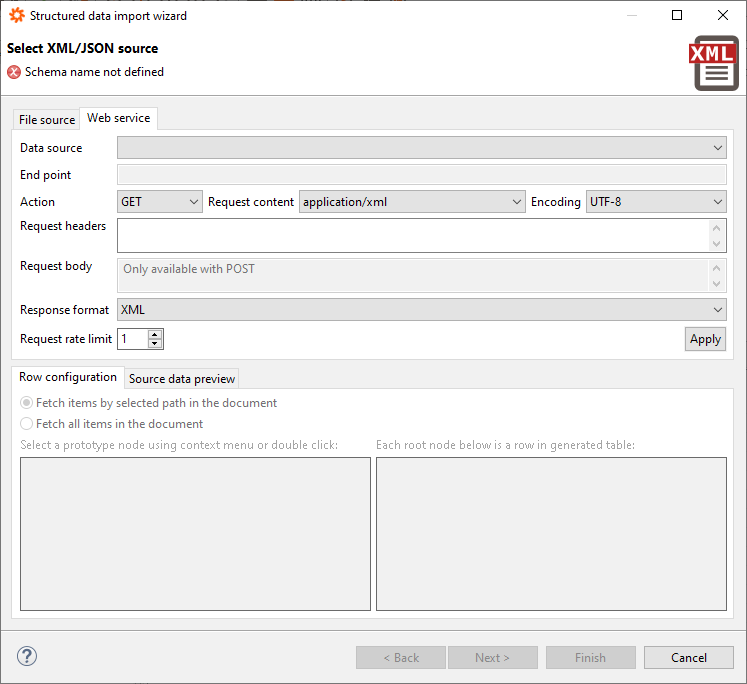Click the Cancel button
This screenshot has width=747, height=684.
688,657
